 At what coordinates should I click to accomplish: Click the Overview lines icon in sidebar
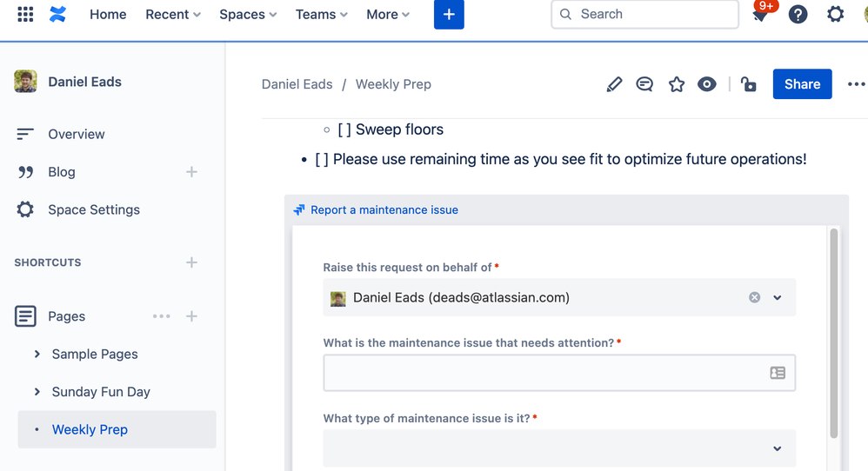[25, 134]
